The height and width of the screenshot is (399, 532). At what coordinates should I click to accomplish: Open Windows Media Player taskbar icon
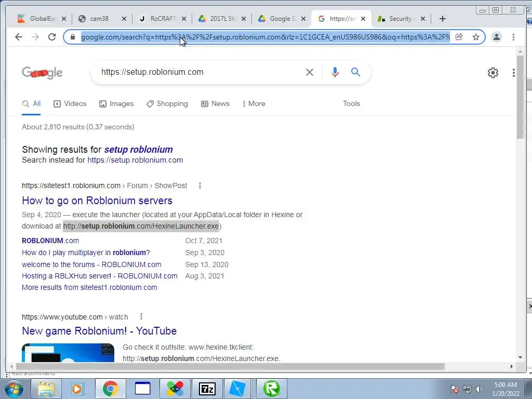pos(78,389)
